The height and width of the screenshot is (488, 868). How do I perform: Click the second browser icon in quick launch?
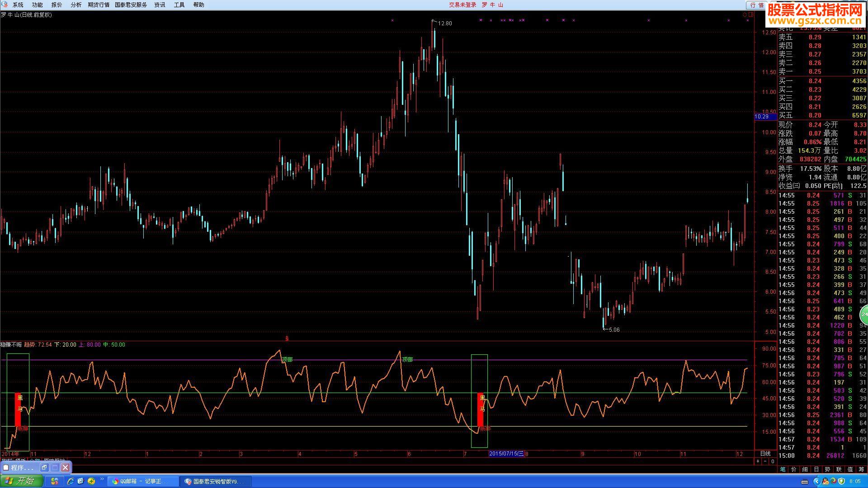point(81,481)
